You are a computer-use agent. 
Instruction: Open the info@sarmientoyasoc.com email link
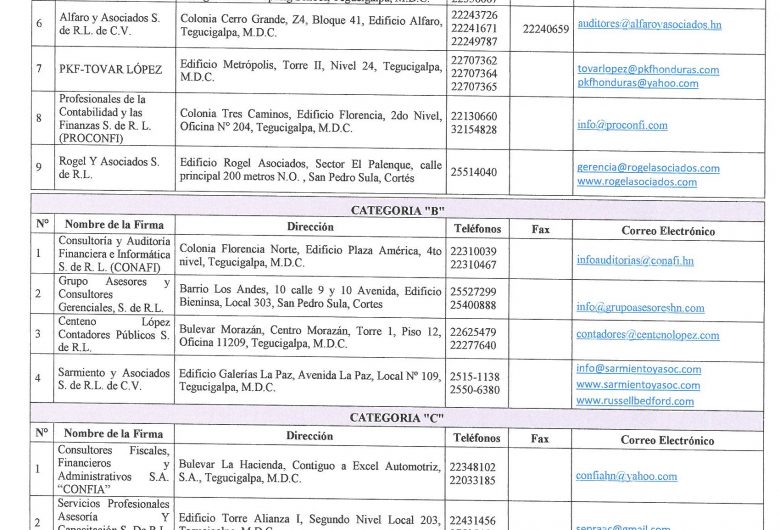point(638,369)
